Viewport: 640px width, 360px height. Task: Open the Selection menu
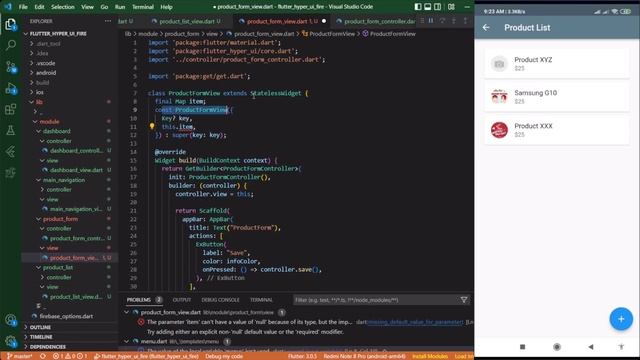pos(62,7)
